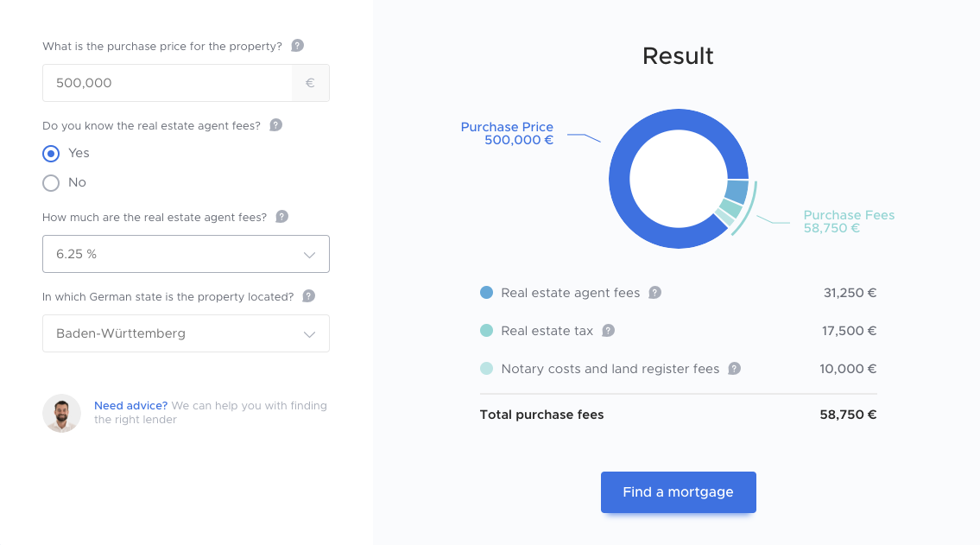This screenshot has height=545, width=980.
Task: Click the purchase price input field
Action: pyautogui.click(x=168, y=83)
